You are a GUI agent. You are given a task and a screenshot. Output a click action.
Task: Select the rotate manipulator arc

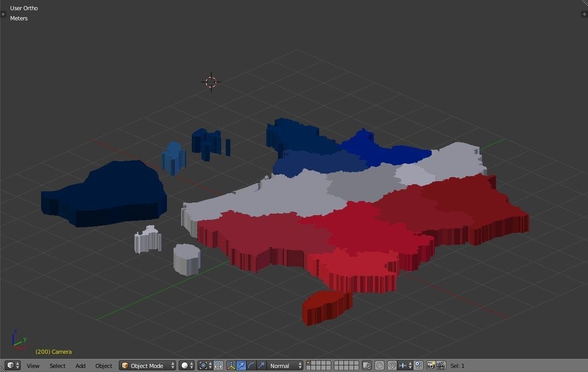(251, 365)
